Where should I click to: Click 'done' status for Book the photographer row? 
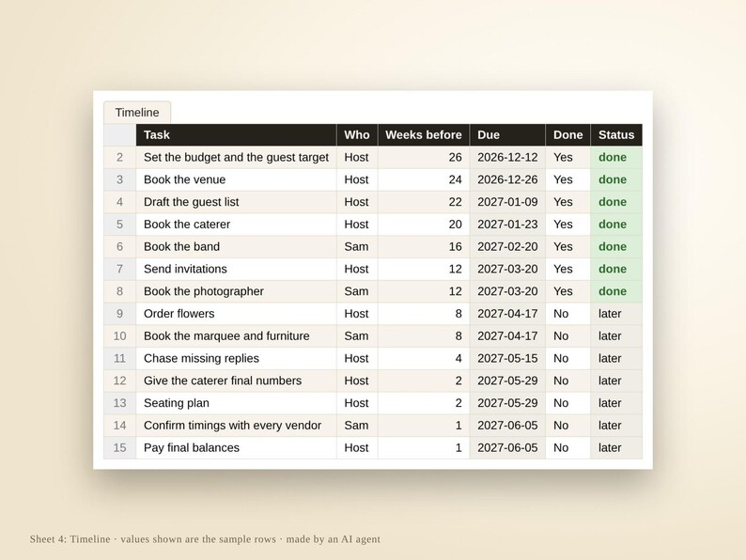pos(616,291)
